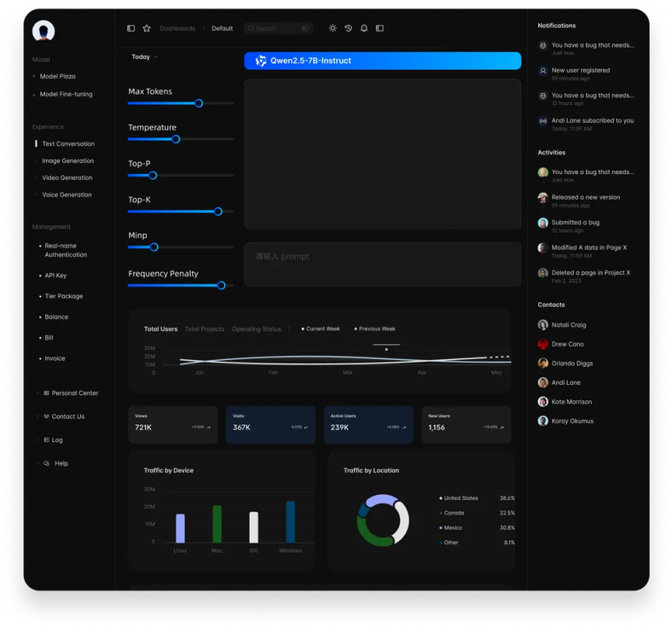The image size is (672, 628).
Task: Select the Total Users tab
Action: 161,329
